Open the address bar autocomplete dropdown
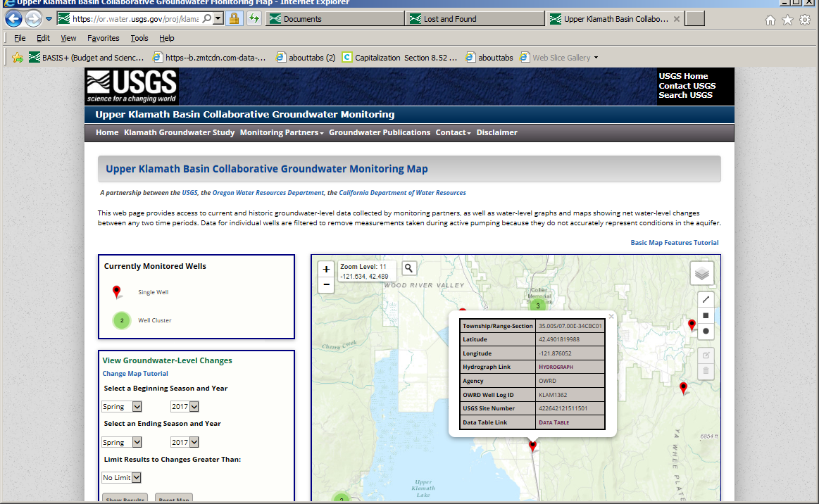 (x=218, y=19)
